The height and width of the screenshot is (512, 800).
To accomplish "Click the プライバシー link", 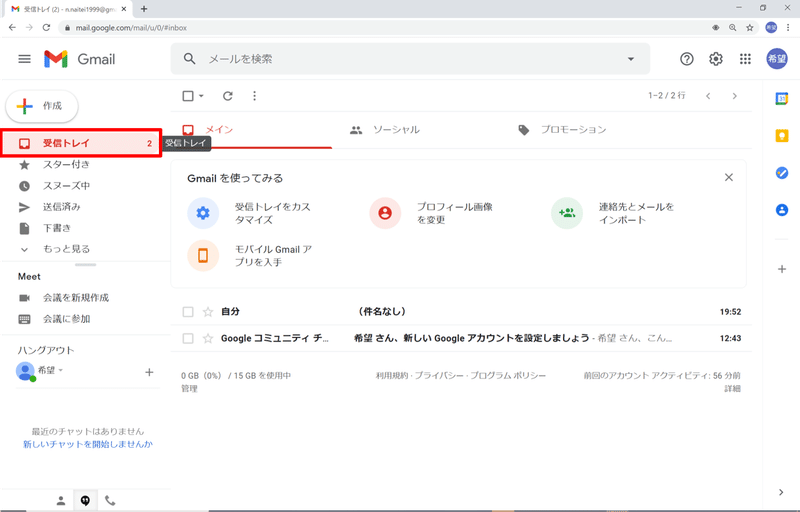I will [x=439, y=375].
